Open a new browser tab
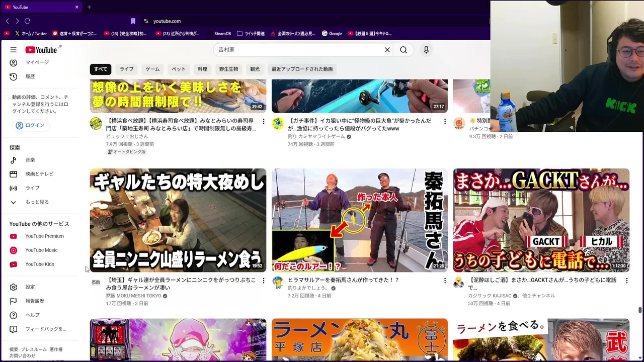644x362 pixels. 89,7
